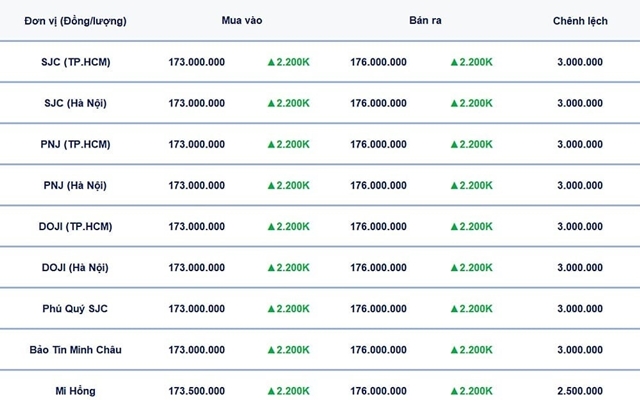Click green up arrow in PNJ (TP.HCM) buy column

pos(271,144)
